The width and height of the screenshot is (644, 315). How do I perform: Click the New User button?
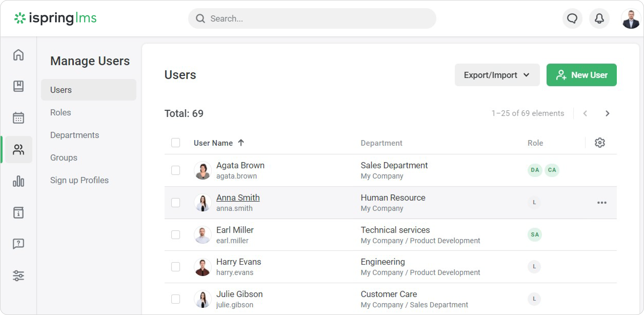tap(581, 75)
